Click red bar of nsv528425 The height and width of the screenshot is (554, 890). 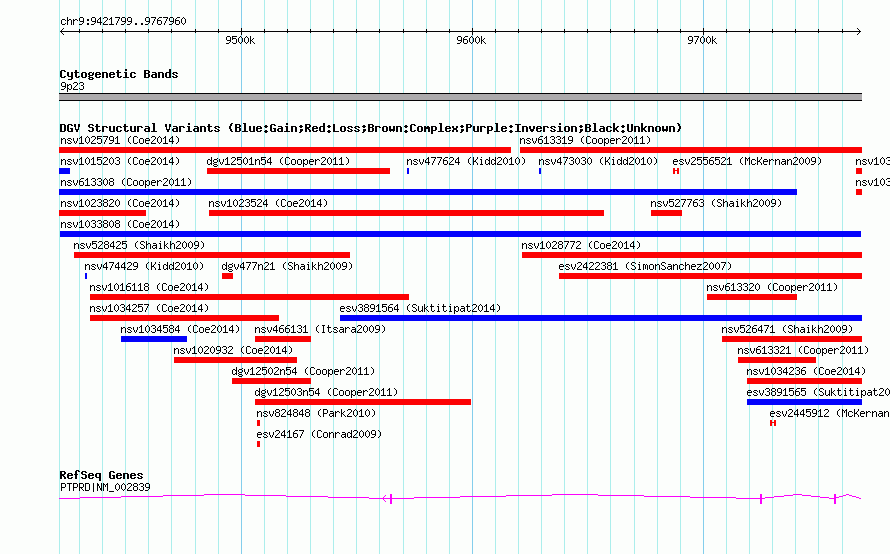(212, 255)
